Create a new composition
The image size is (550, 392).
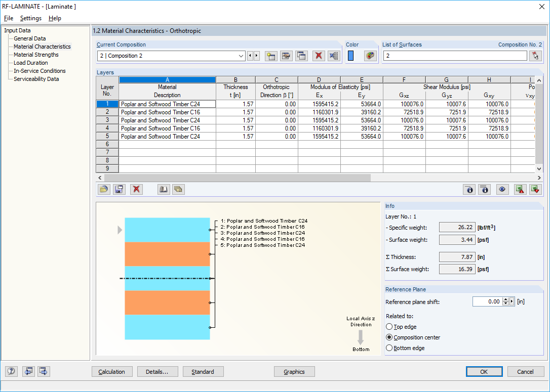click(271, 56)
